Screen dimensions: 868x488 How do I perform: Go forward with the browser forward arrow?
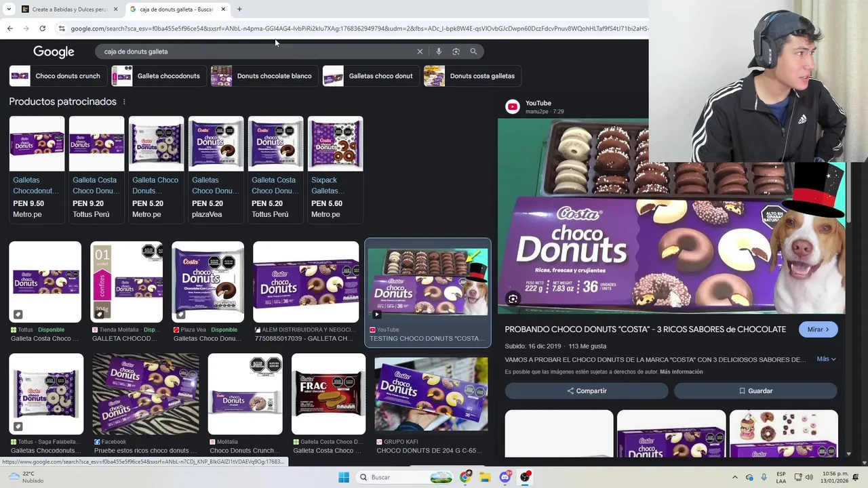(26, 28)
